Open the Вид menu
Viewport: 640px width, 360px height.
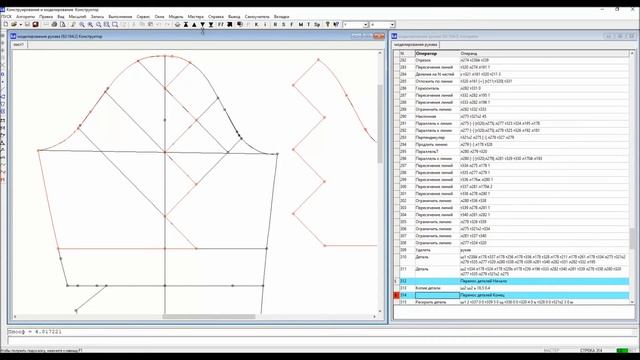tap(61, 17)
